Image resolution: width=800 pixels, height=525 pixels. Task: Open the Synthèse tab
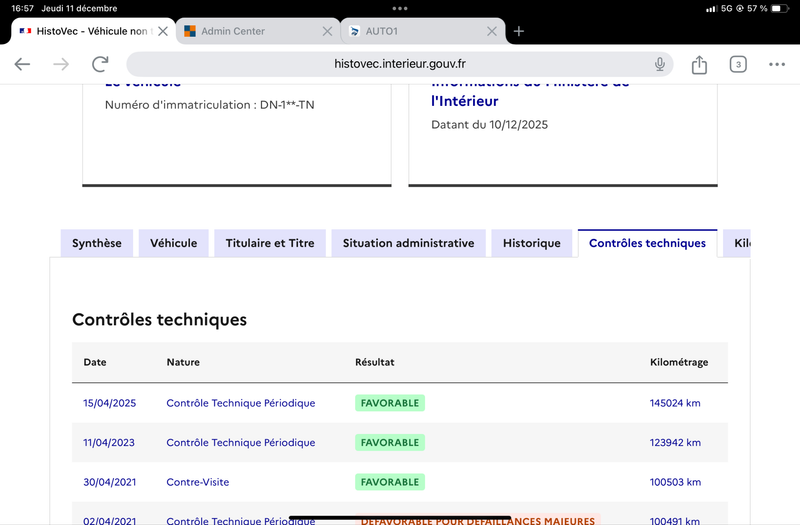coord(97,243)
